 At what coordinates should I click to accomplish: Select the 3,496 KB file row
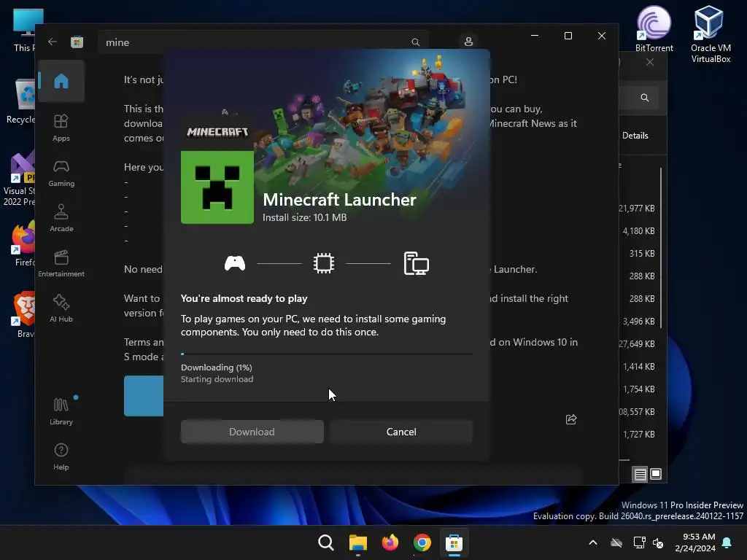click(637, 322)
